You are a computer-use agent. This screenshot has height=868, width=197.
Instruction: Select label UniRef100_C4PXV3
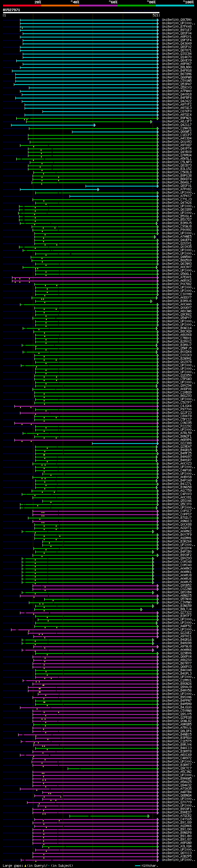pyautogui.click(x=177, y=494)
